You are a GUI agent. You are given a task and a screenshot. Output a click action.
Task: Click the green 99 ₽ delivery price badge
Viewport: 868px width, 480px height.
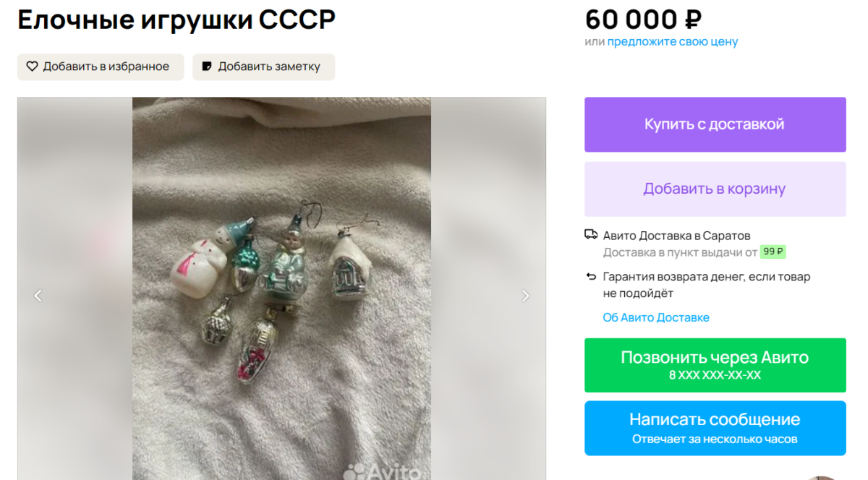(773, 252)
